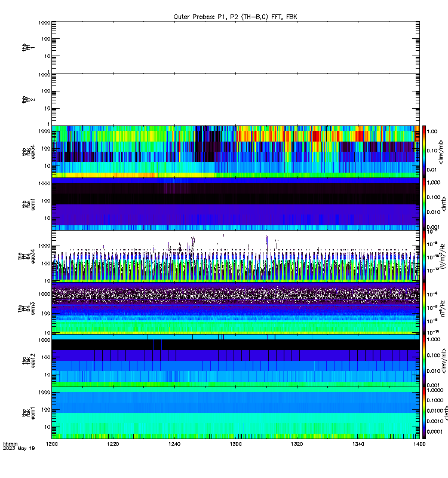Image resolution: width=448 pixels, height=478 pixels.
Task: Click the thc fbk edc12 spectrogram panel
Action: click(x=235, y=361)
